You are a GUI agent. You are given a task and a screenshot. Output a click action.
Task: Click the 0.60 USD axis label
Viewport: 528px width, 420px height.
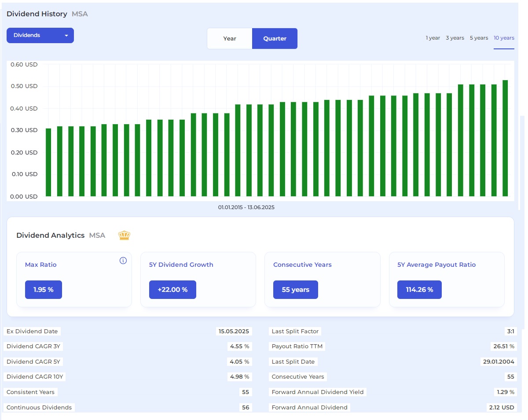(x=24, y=64)
